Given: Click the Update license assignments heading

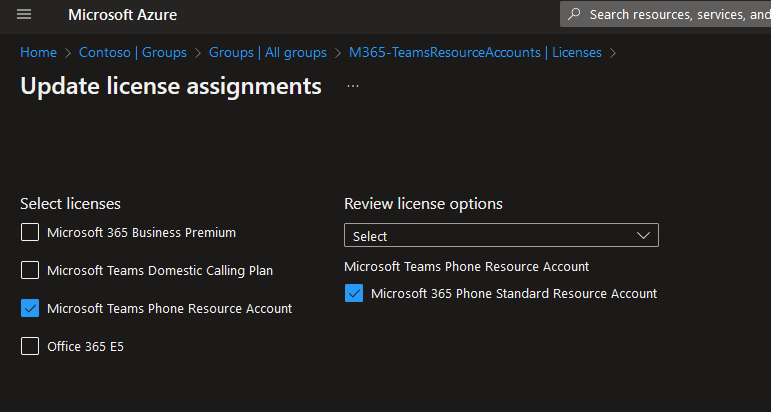Looking at the screenshot, I should [x=171, y=86].
